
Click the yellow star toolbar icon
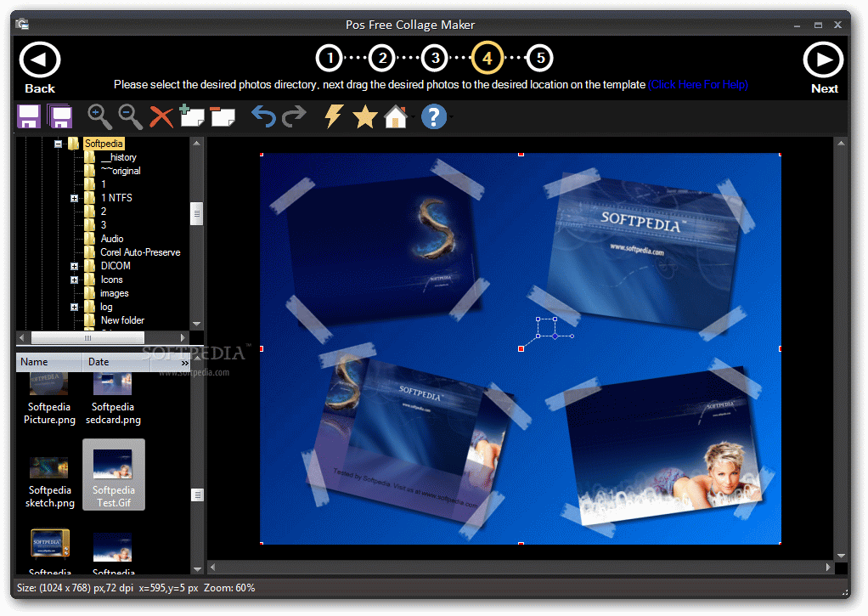[365, 117]
